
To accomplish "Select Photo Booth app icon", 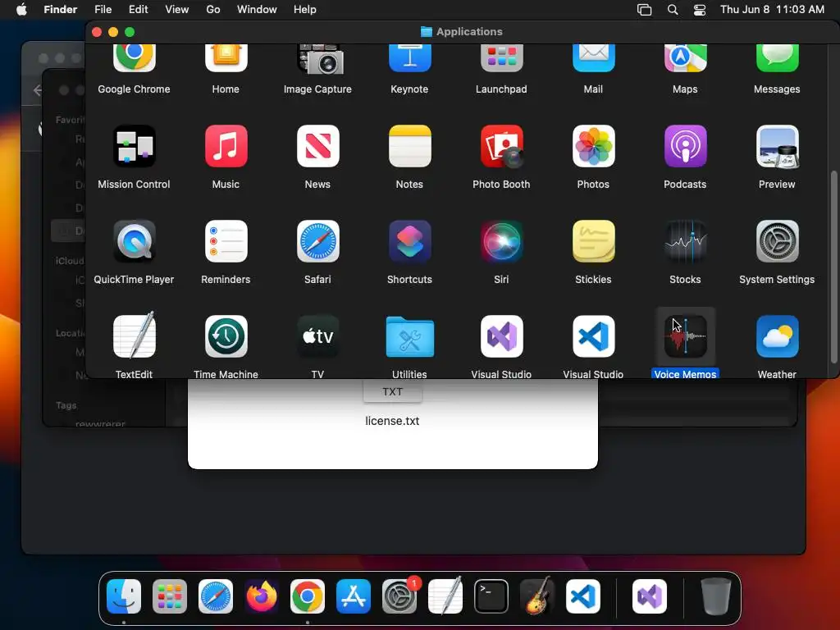I will coord(501,146).
